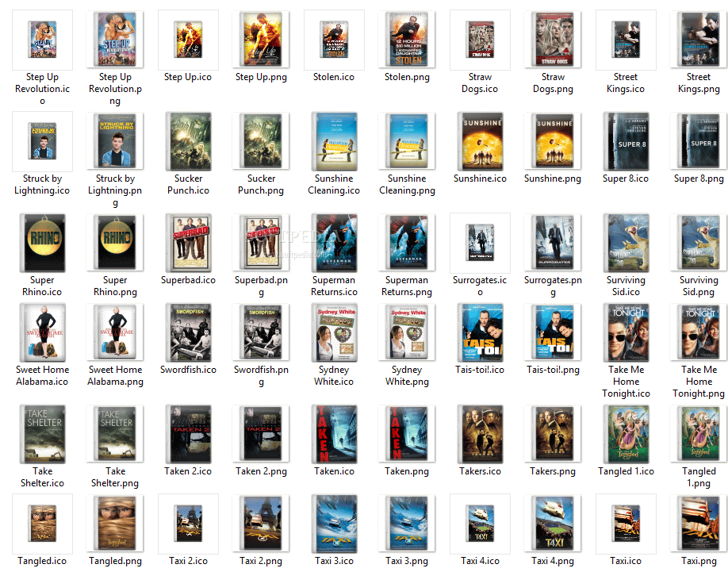Select the Swordfish.png thumbnail
The width and height of the screenshot is (728, 572).
click(x=261, y=332)
